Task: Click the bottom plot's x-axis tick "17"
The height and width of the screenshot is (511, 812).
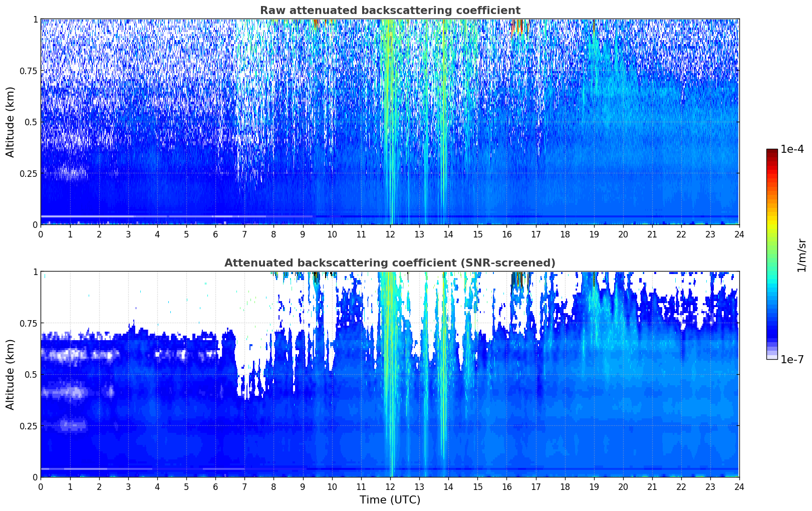Action: (535, 486)
